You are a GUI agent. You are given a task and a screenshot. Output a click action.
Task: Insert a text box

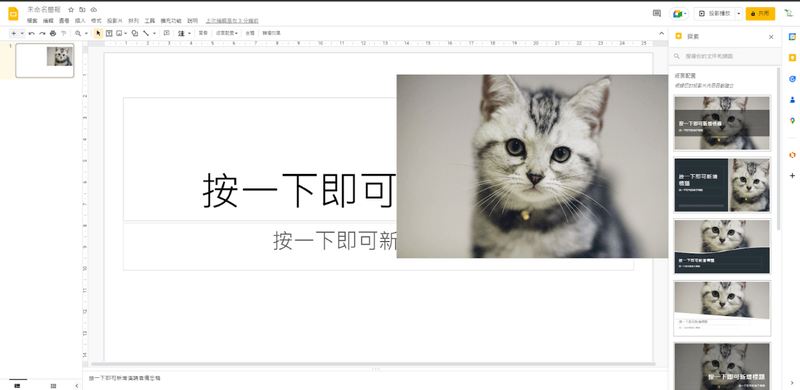(x=109, y=33)
